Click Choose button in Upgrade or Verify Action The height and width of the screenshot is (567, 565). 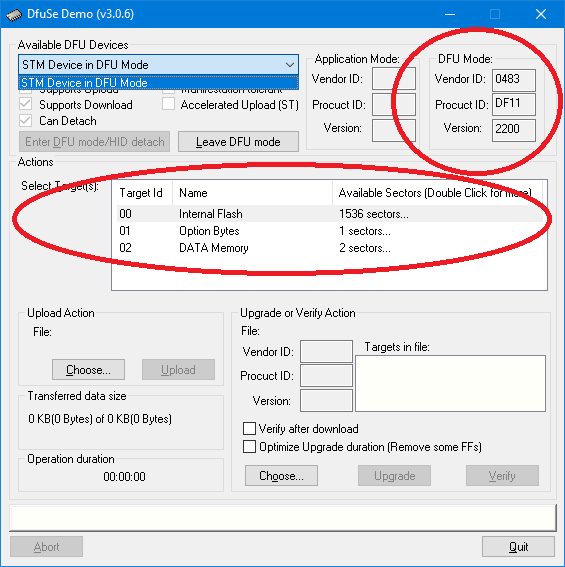(281, 476)
